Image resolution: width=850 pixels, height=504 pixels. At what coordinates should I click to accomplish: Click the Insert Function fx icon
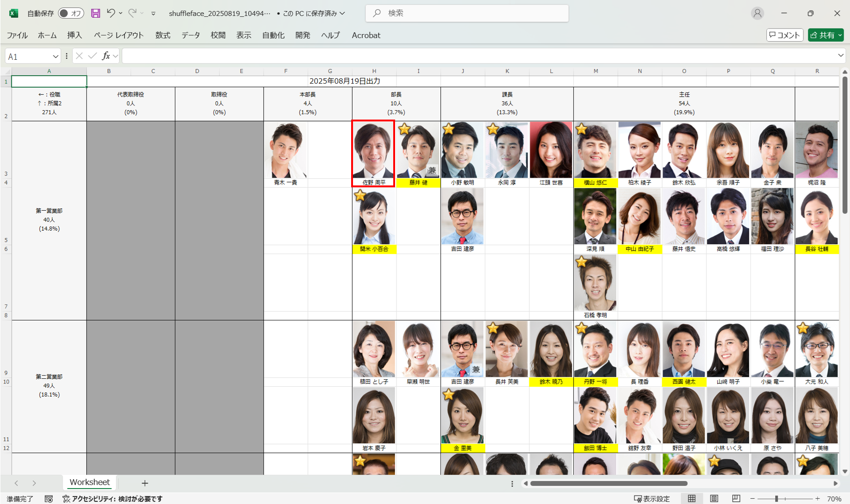click(x=106, y=56)
